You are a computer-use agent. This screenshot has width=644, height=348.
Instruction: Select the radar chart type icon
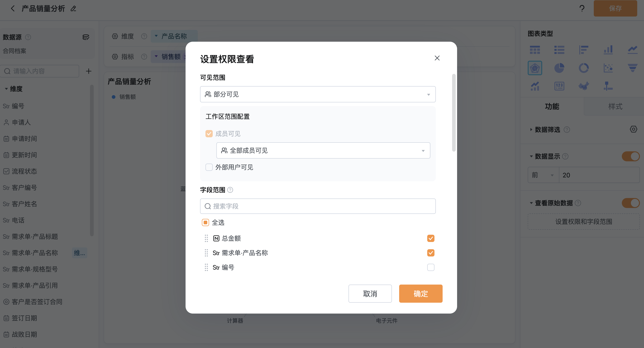(x=535, y=68)
